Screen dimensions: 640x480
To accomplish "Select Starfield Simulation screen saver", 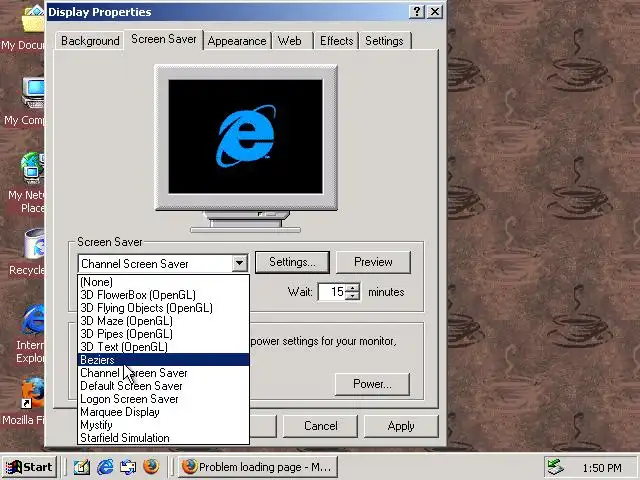I will tap(163, 438).
